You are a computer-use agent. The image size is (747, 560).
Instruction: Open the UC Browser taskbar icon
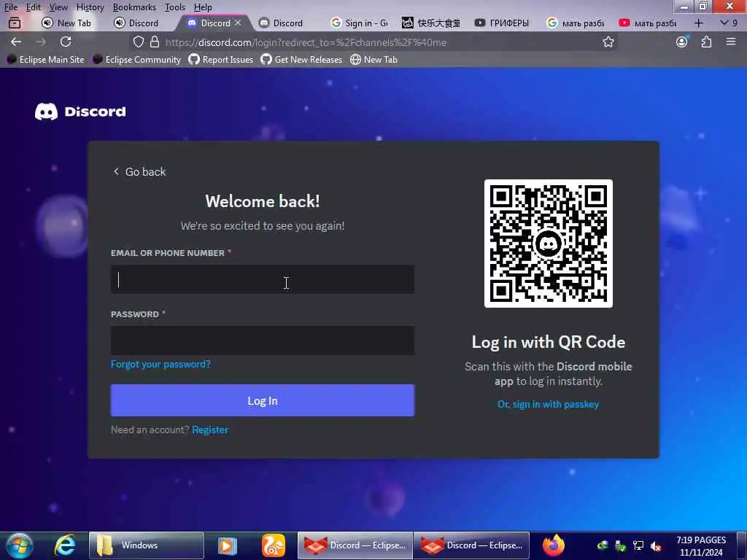(274, 545)
